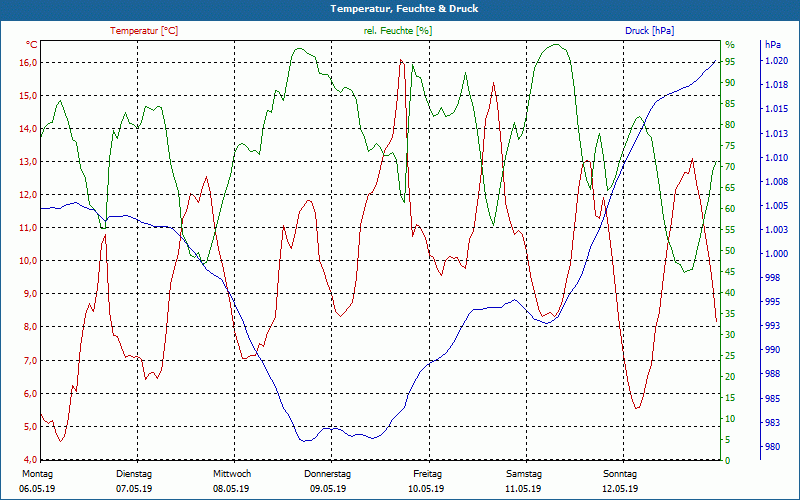Select the 'Sonntag' day label
This screenshot has width=800, height=500.
click(x=620, y=474)
